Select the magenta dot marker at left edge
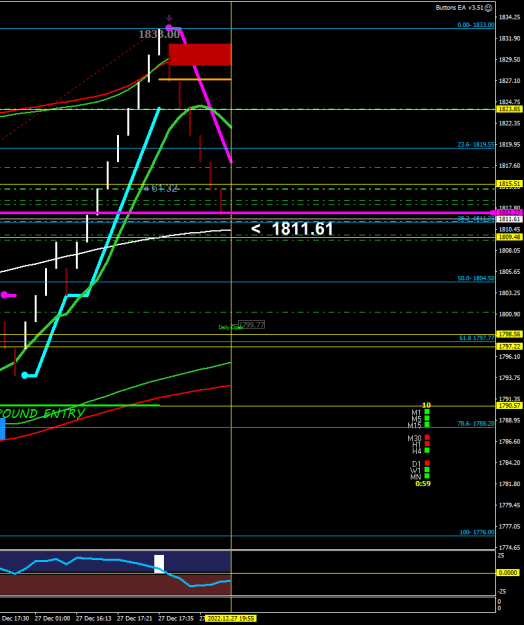Image resolution: width=524 pixels, height=625 pixels. click(x=4, y=295)
